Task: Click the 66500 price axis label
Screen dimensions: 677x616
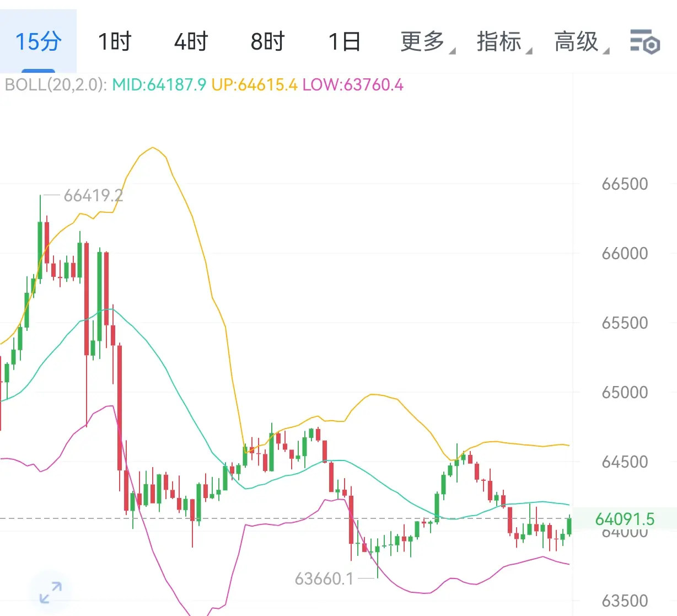Action: [625, 184]
